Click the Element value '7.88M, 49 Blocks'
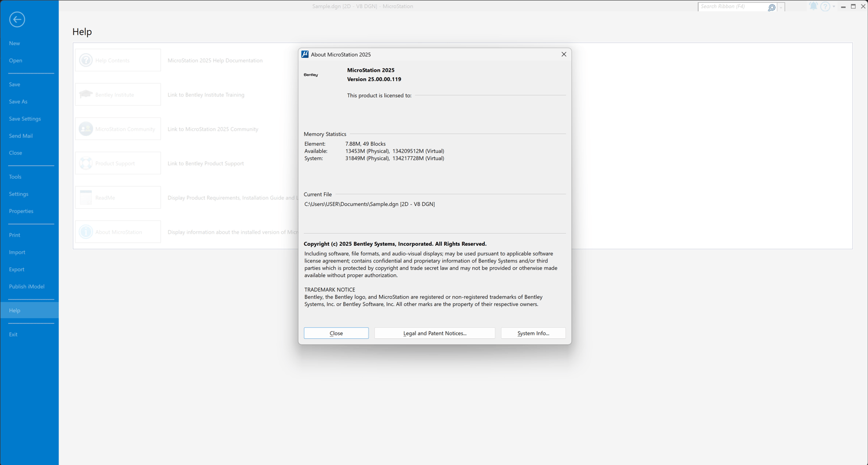 coord(366,143)
